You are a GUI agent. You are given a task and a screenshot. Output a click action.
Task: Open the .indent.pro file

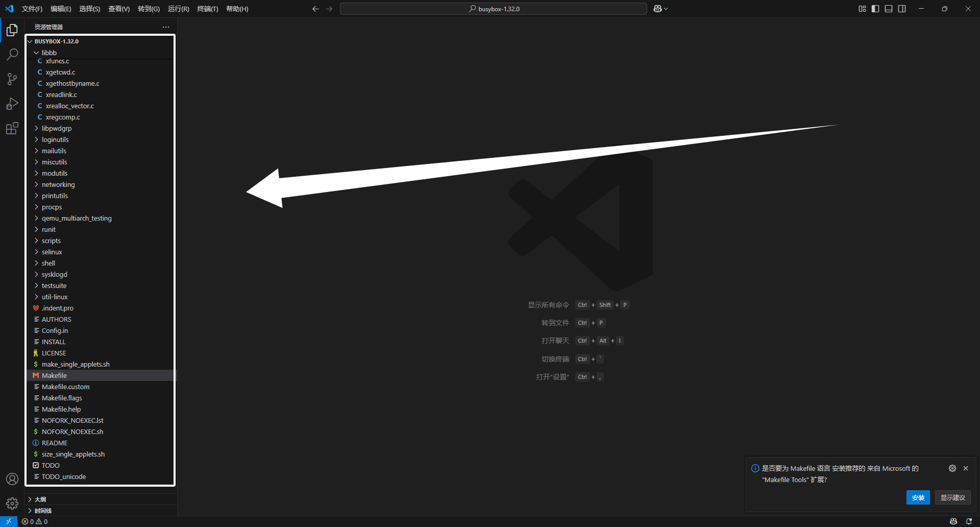[101, 308]
